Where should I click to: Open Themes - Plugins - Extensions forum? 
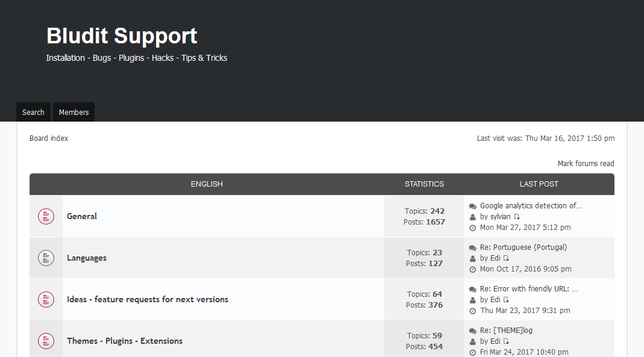pos(125,341)
